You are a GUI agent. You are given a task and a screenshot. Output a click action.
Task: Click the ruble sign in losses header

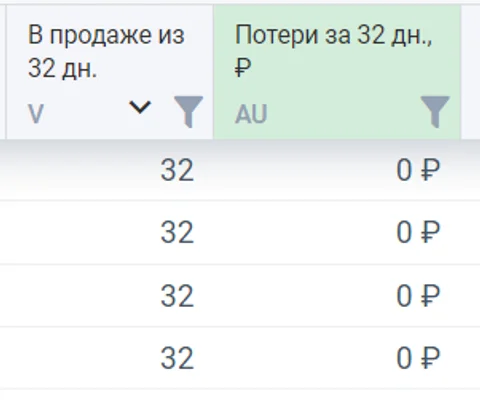point(243,68)
